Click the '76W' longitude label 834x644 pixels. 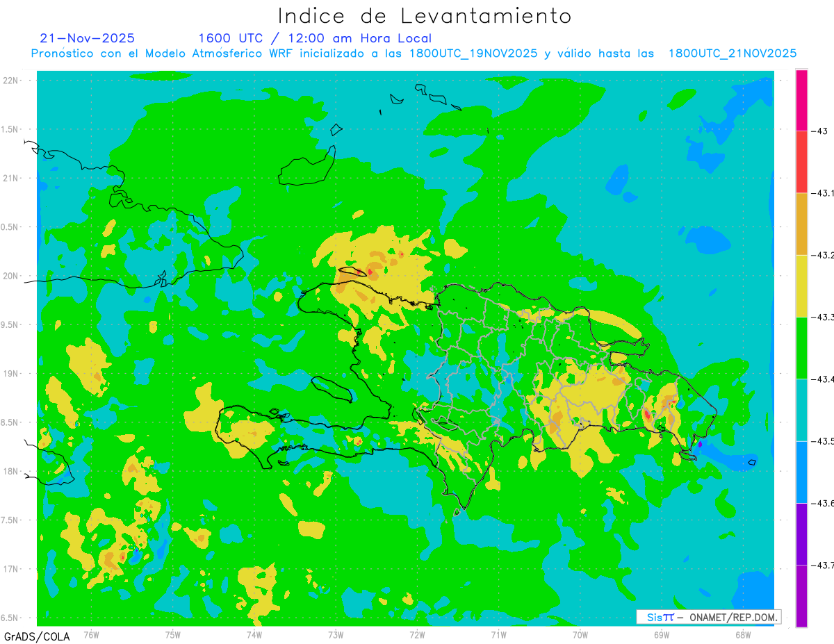coord(91,635)
